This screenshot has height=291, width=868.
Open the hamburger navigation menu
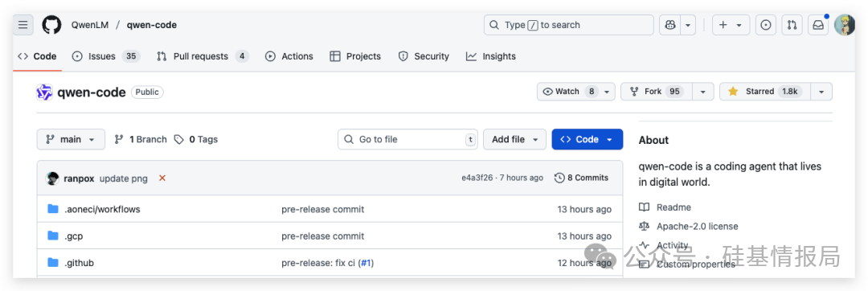(23, 25)
